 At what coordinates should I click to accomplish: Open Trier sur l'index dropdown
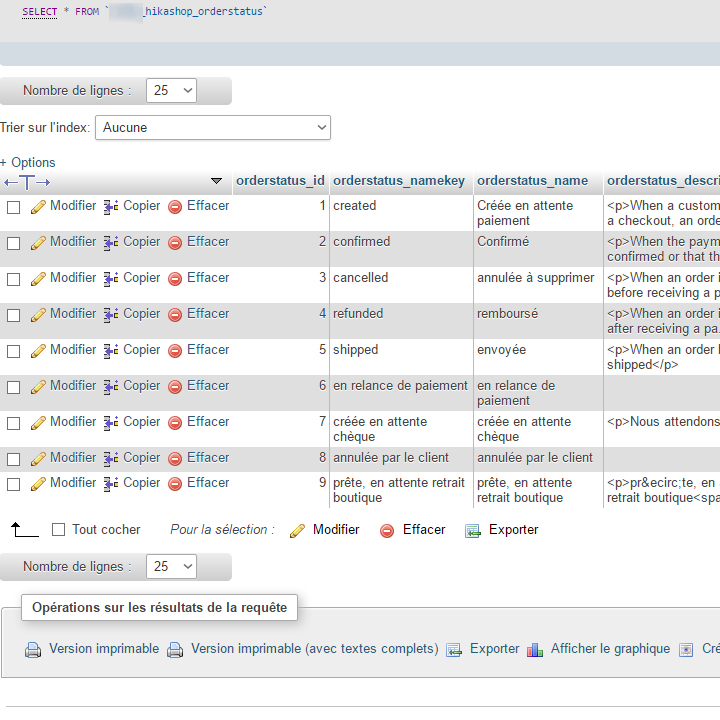pyautogui.click(x=213, y=128)
